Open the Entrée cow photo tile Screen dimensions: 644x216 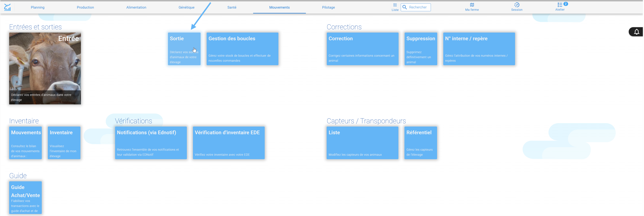[x=45, y=69]
